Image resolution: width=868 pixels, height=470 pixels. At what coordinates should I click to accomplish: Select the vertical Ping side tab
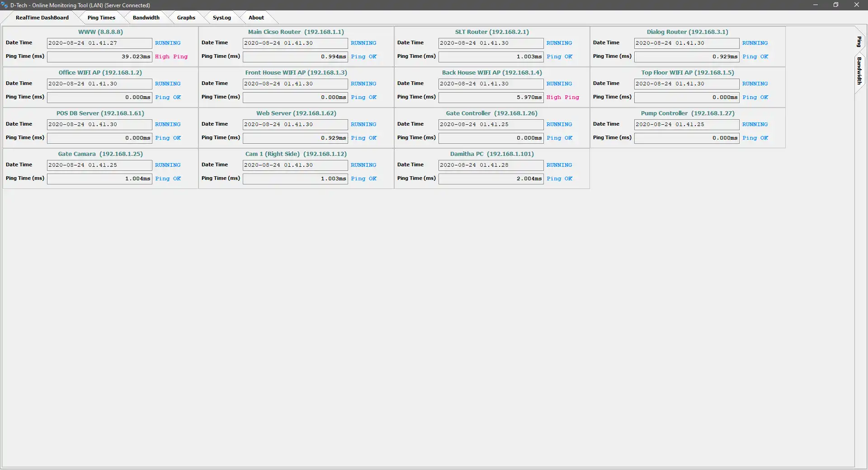pos(859,42)
